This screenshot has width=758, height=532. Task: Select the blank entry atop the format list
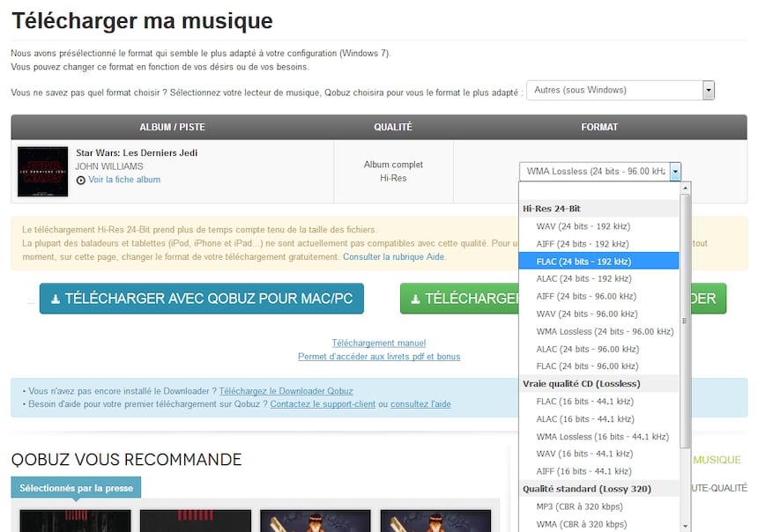(598, 191)
